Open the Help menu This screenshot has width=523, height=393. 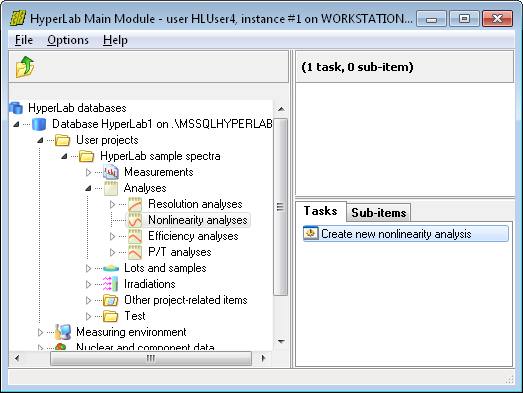115,40
